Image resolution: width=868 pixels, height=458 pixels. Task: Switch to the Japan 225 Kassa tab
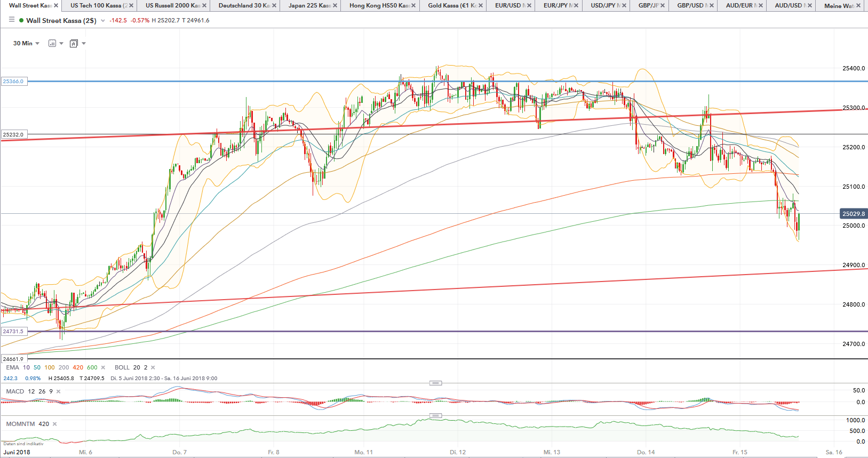pos(309,5)
